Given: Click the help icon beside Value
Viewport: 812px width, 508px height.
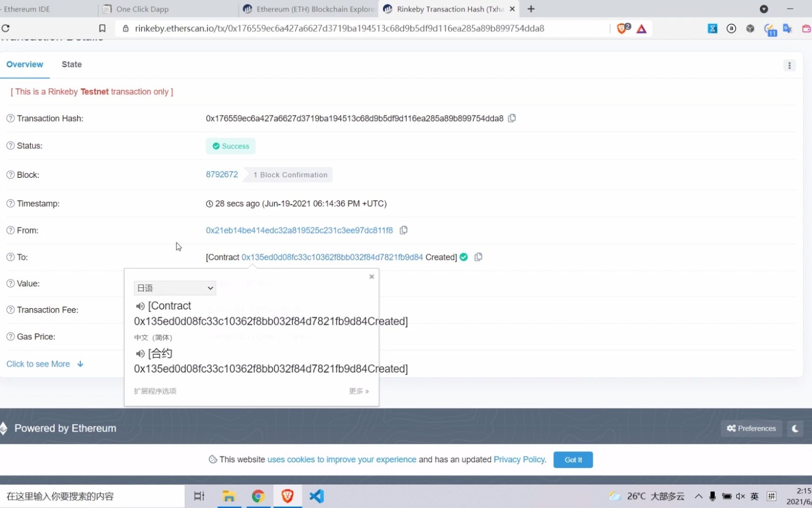Looking at the screenshot, I should tap(10, 283).
